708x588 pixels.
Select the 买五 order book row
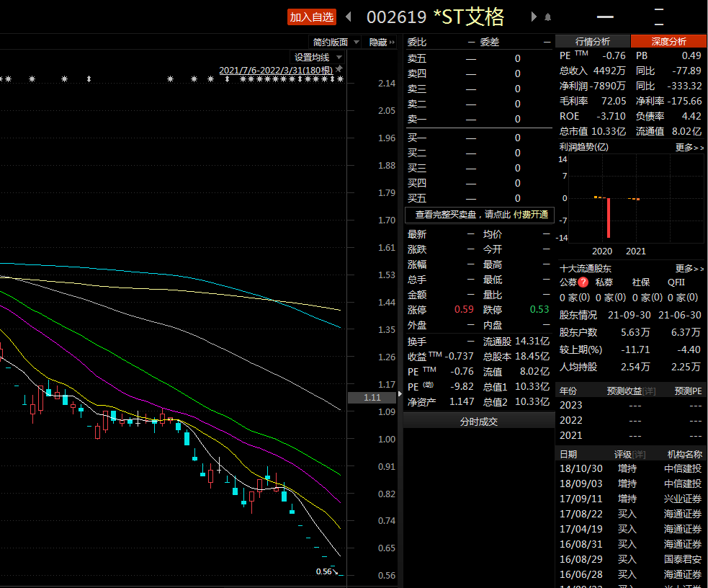tap(479, 198)
